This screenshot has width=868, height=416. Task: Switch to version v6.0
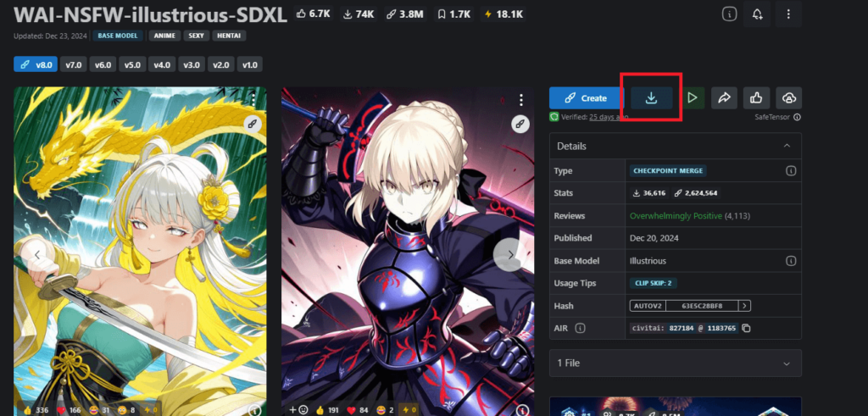click(103, 64)
